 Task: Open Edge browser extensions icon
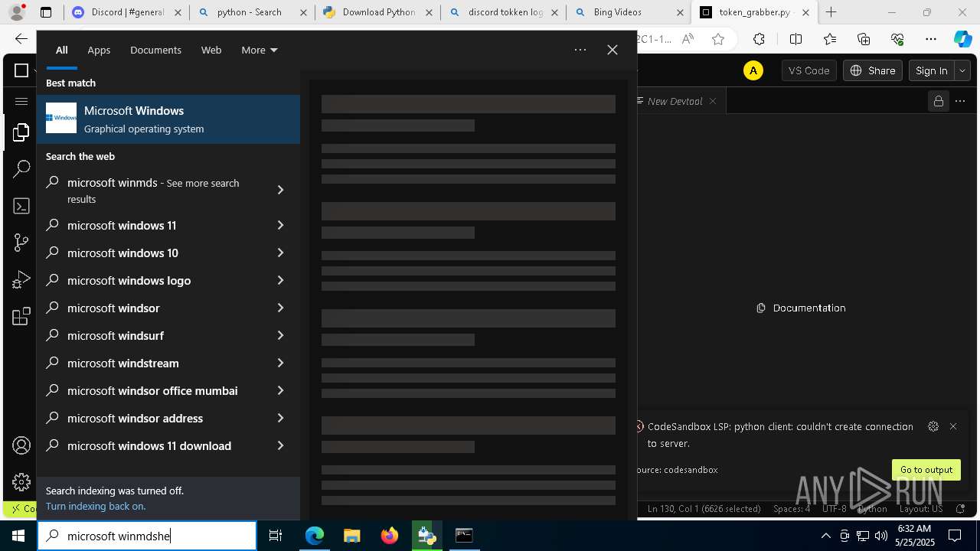759,39
